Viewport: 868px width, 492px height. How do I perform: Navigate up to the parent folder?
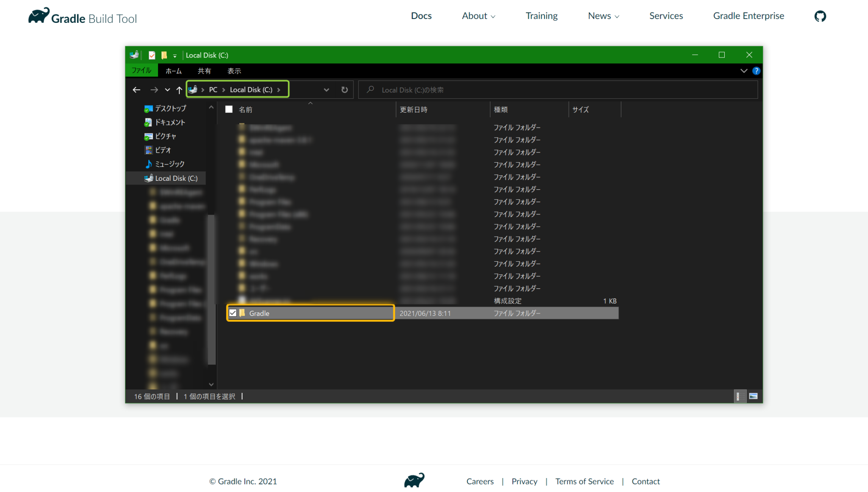click(179, 90)
